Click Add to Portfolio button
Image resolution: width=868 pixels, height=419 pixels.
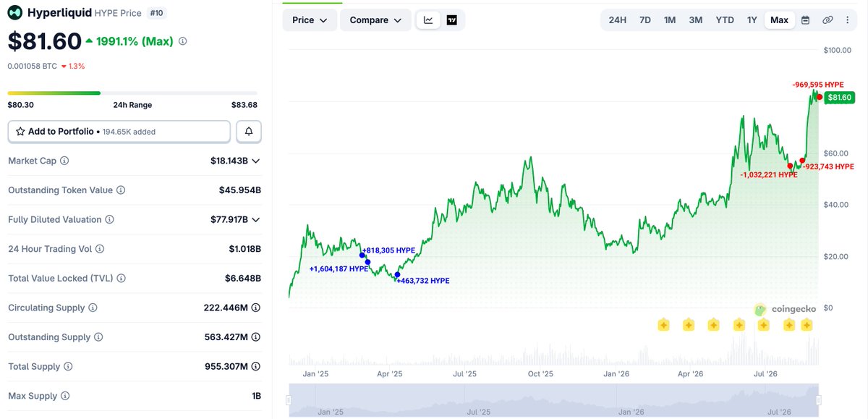coord(119,132)
